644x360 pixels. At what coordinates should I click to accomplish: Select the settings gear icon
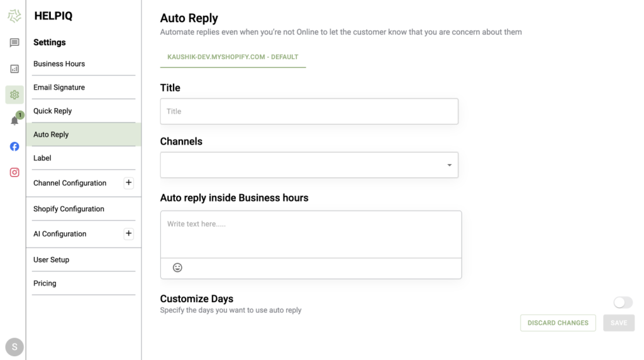(14, 95)
